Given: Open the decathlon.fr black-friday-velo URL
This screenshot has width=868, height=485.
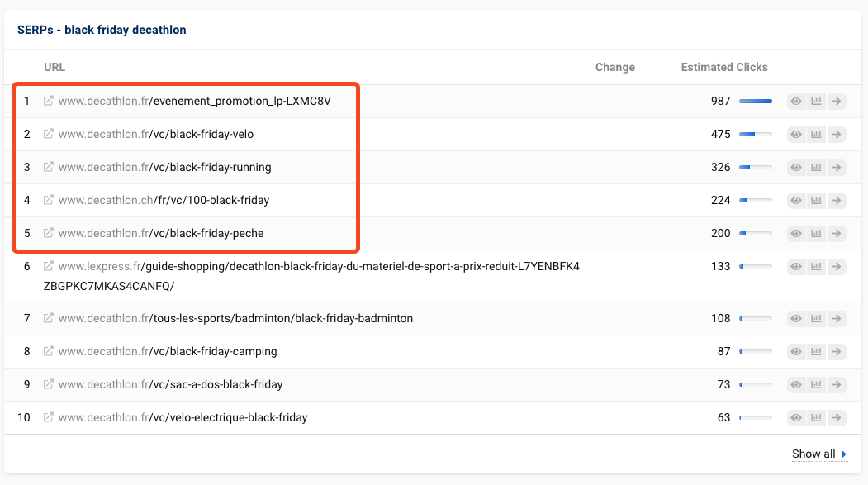Looking at the screenshot, I should tap(155, 134).
